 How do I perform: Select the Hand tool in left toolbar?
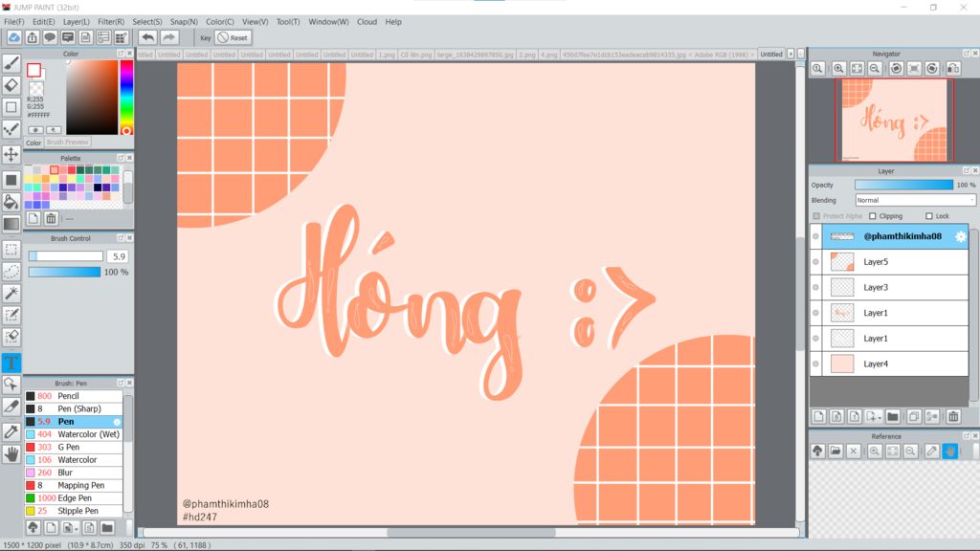[x=11, y=454]
